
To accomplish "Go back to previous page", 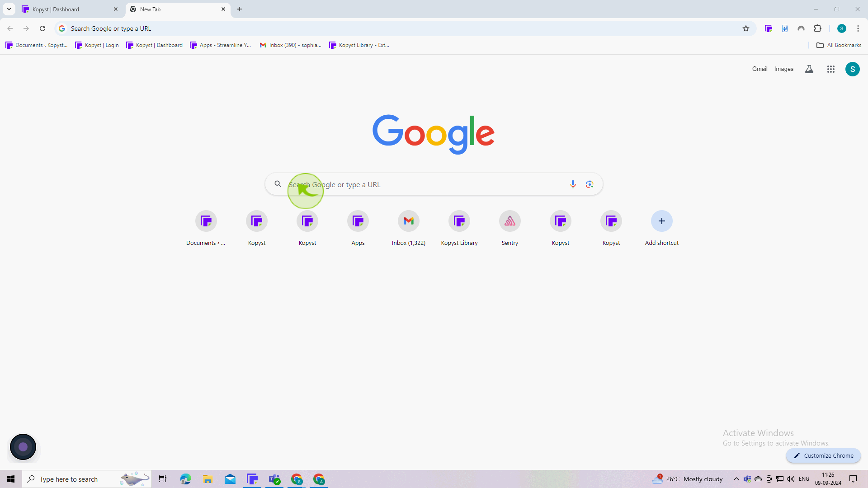I will tap(10, 28).
